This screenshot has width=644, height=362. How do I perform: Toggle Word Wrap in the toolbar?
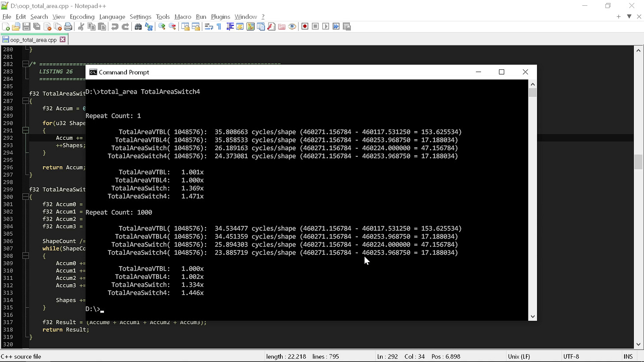point(208,27)
